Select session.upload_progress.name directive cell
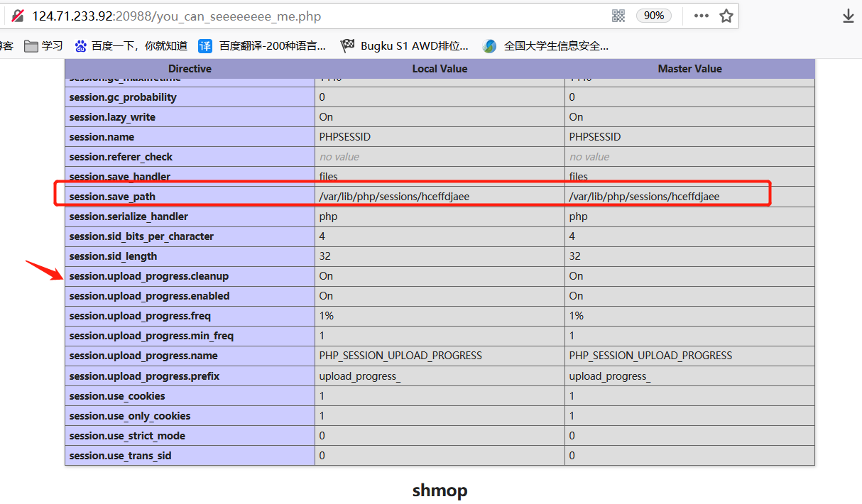 tap(190, 356)
